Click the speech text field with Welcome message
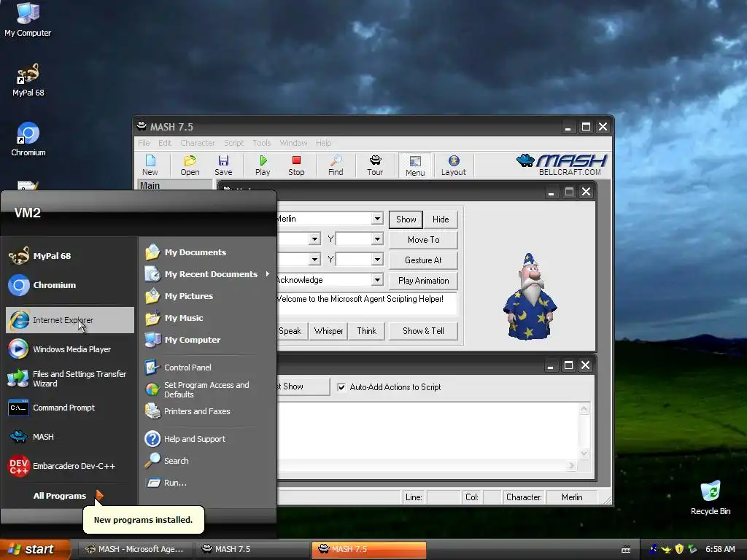The width and height of the screenshot is (747, 560). 367,303
